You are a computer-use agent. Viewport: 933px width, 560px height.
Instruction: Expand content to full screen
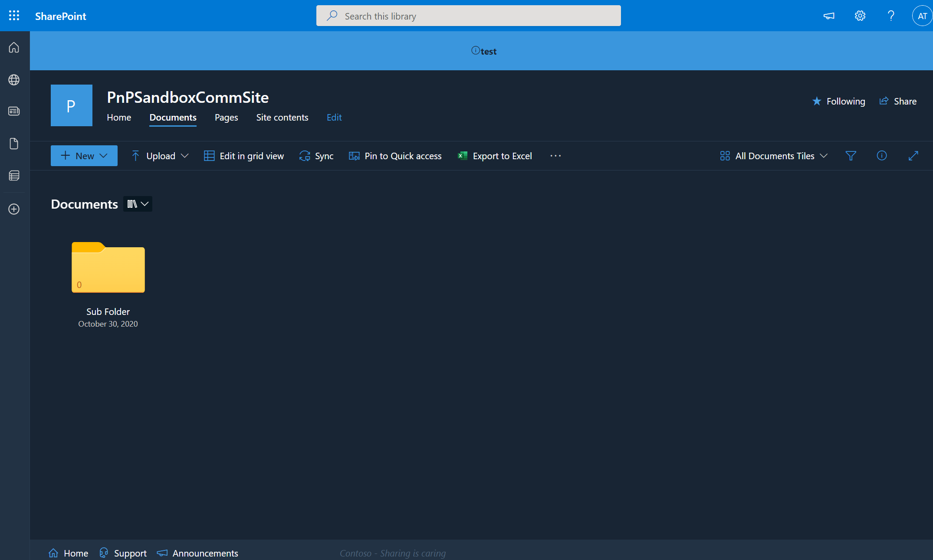tap(913, 156)
